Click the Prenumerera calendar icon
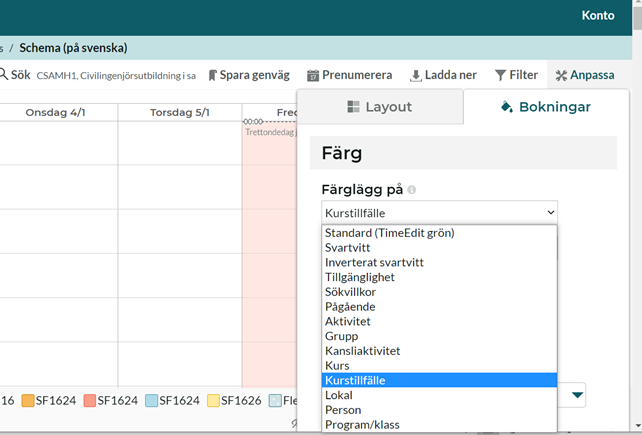Viewport: 642px width, 435px height. [x=313, y=75]
